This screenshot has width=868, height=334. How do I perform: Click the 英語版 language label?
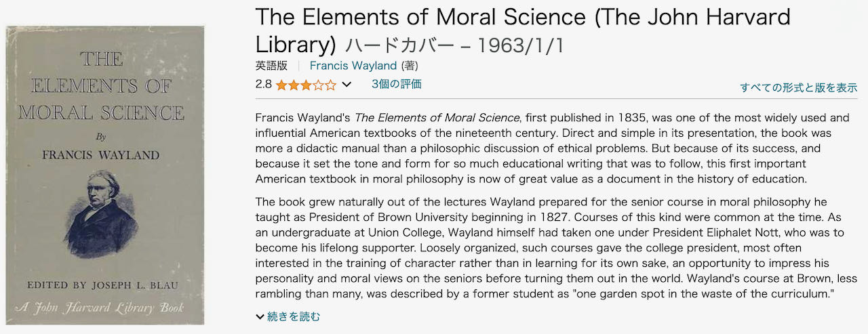tap(271, 66)
